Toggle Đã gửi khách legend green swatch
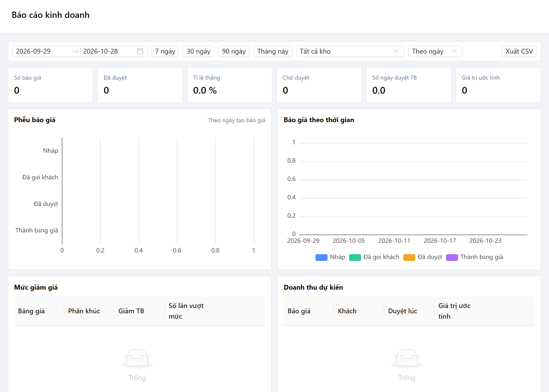The image size is (549, 392). 355,257
